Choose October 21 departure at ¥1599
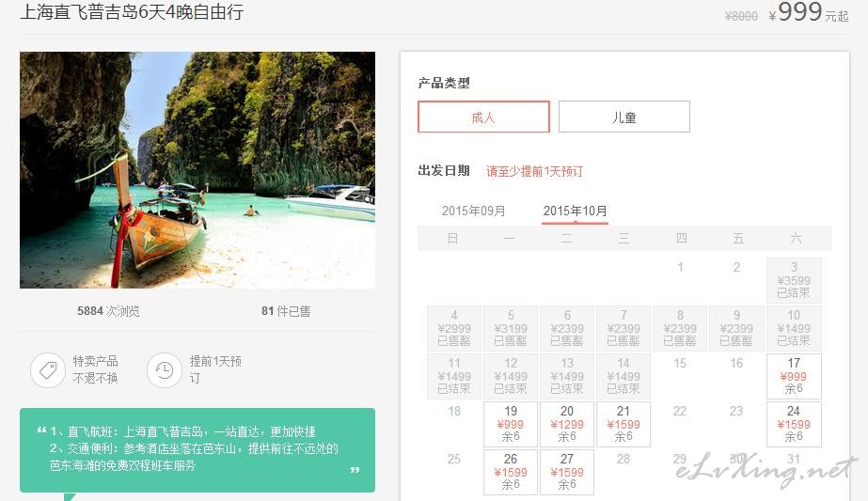The height and width of the screenshot is (501, 868). (623, 425)
